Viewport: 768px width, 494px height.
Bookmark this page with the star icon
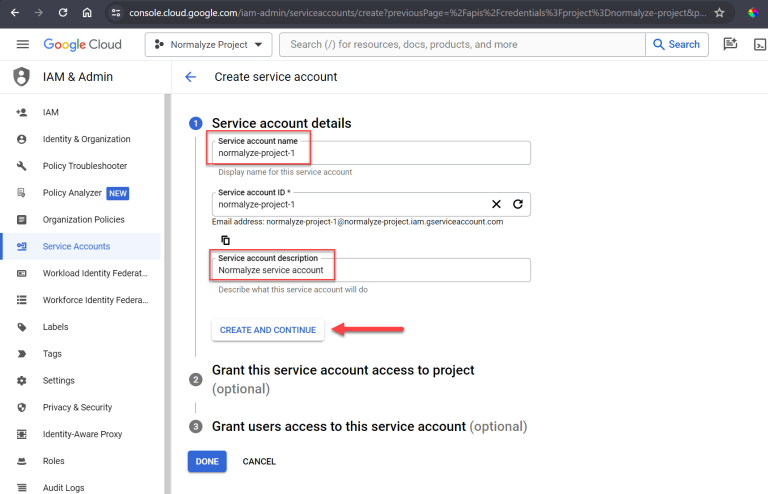(719, 13)
